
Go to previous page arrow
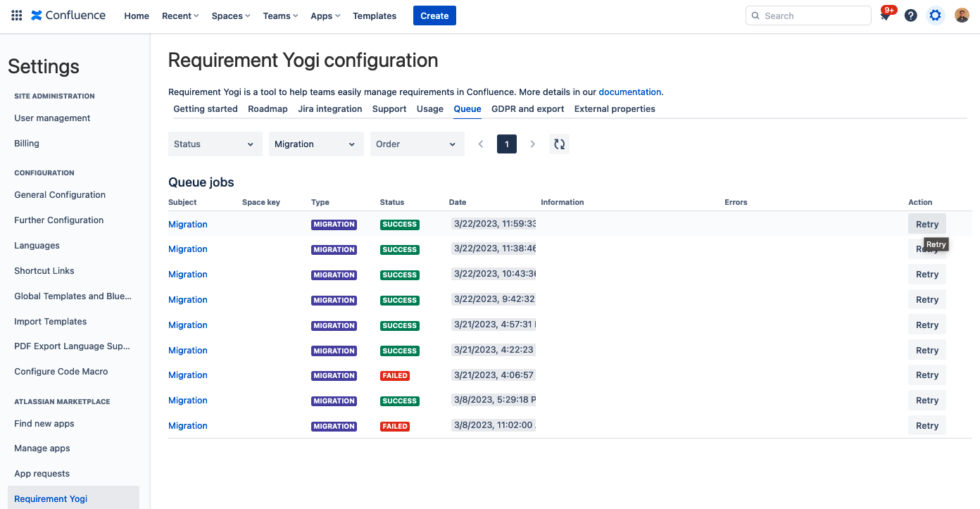[x=481, y=144]
